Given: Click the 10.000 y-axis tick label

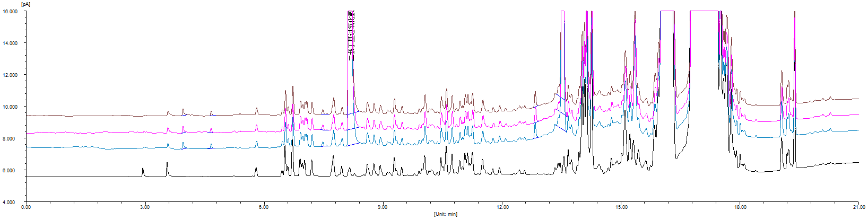Looking at the screenshot, I should [11, 107].
